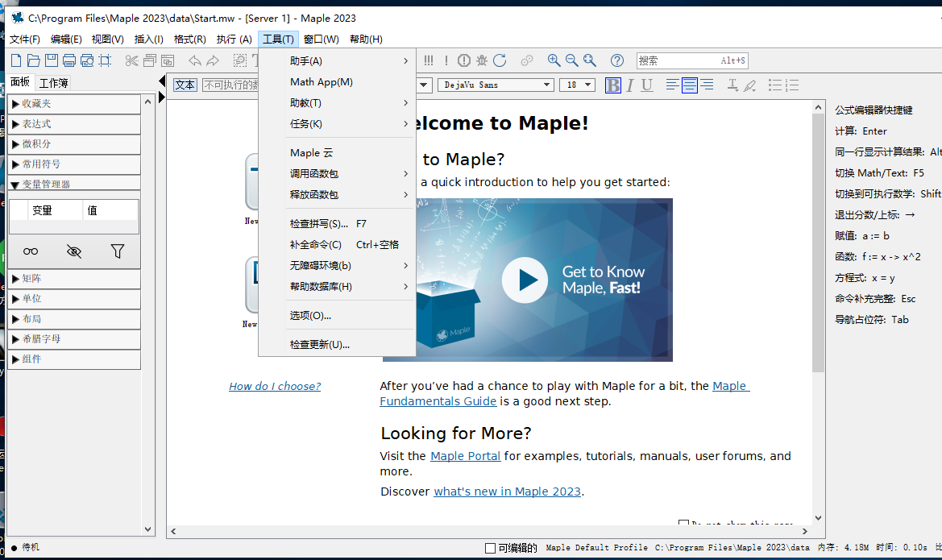
Task: Redo with the forward arrow icon
Action: (213, 60)
